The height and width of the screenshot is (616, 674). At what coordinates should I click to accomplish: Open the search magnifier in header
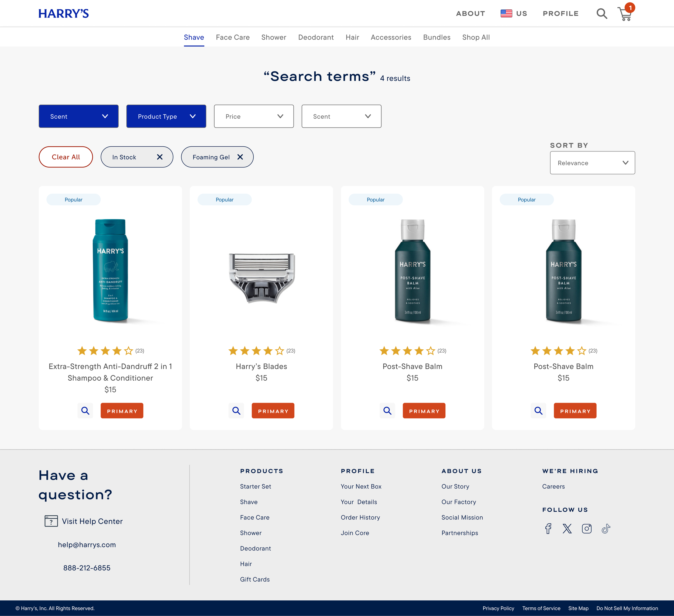point(601,14)
